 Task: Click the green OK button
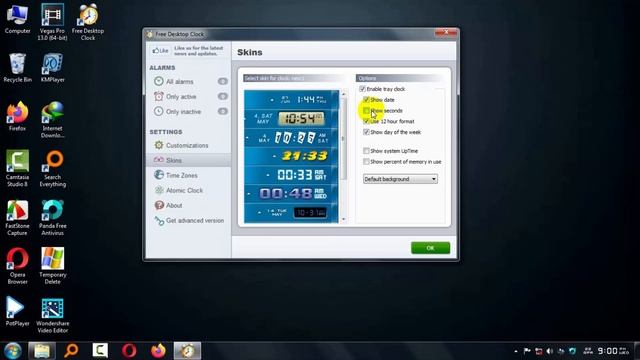tap(430, 248)
